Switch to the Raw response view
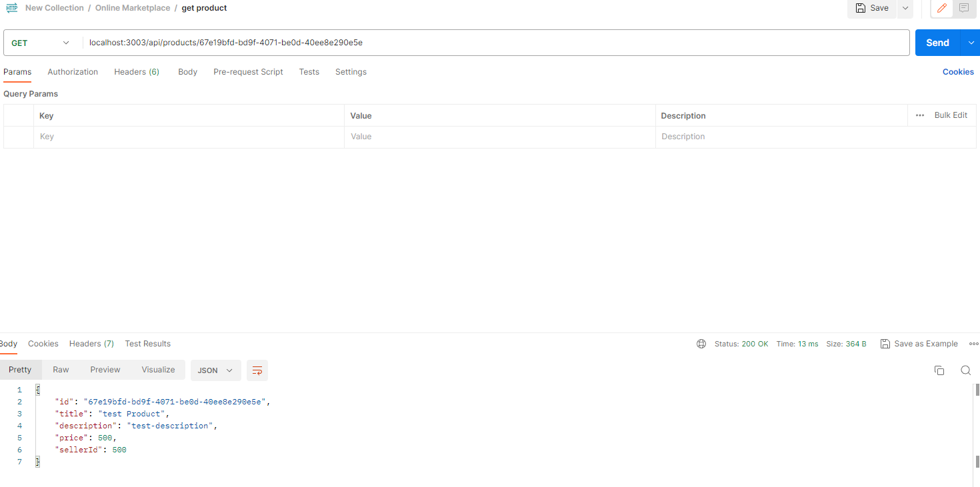 (60, 370)
